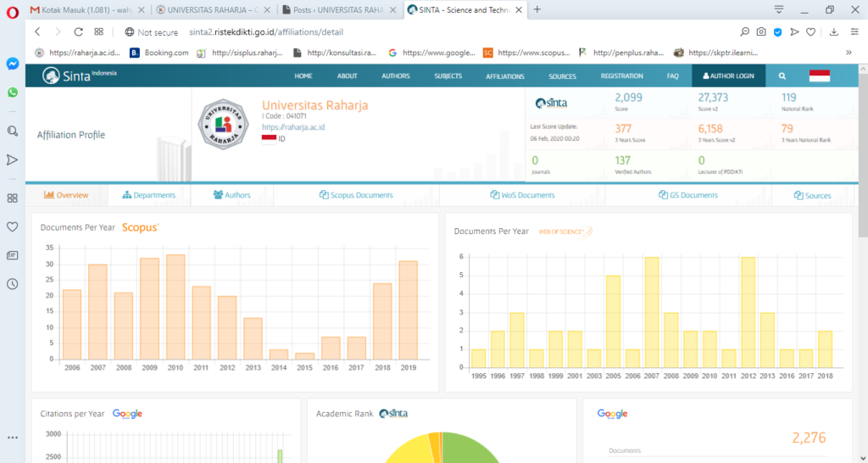Open the downloads icon
This screenshot has width=868, height=463.
coord(834,32)
